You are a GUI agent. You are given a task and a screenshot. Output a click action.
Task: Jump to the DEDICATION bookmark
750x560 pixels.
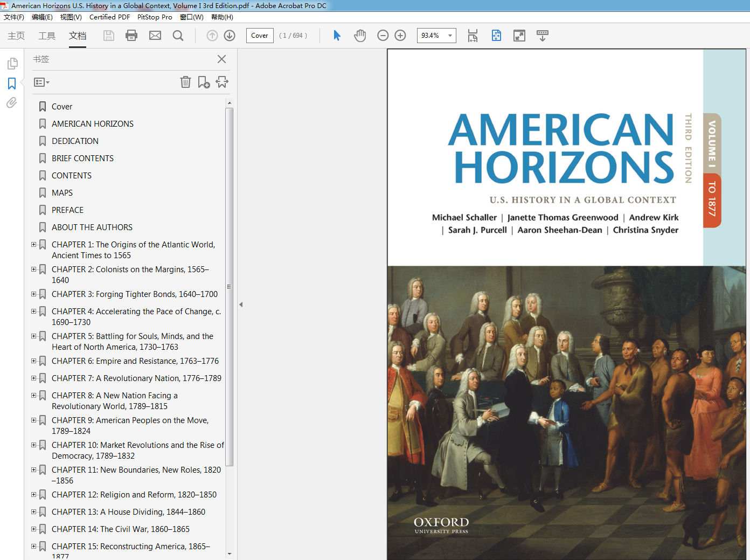tap(75, 141)
